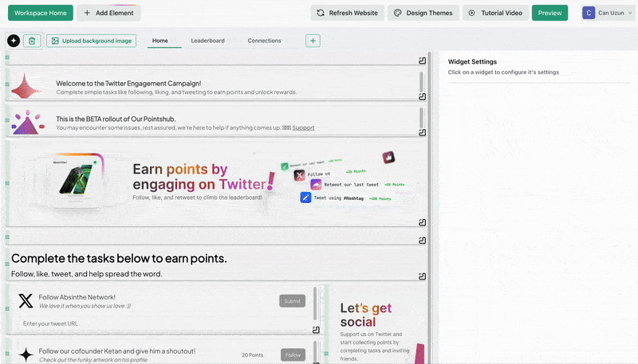Switch to the Connections tab
The height and width of the screenshot is (364, 638).
tap(264, 41)
